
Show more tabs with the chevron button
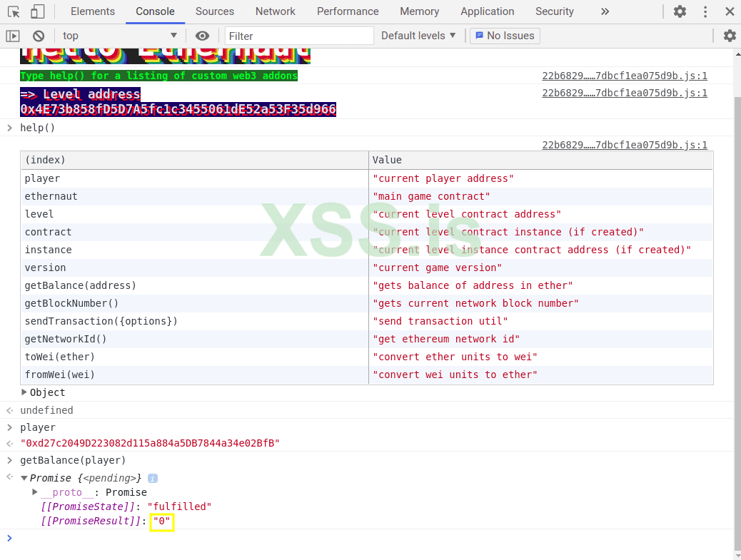[605, 11]
